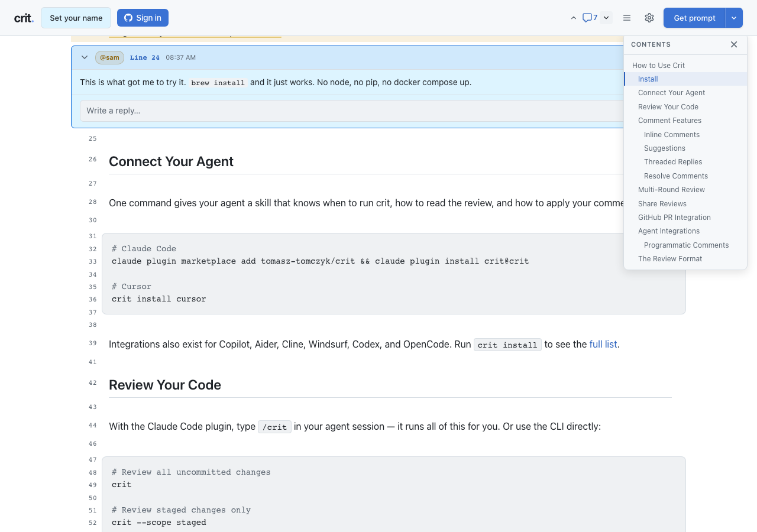Image resolution: width=757 pixels, height=532 pixels.
Task: Open Comment Features in contents
Action: [x=669, y=121]
